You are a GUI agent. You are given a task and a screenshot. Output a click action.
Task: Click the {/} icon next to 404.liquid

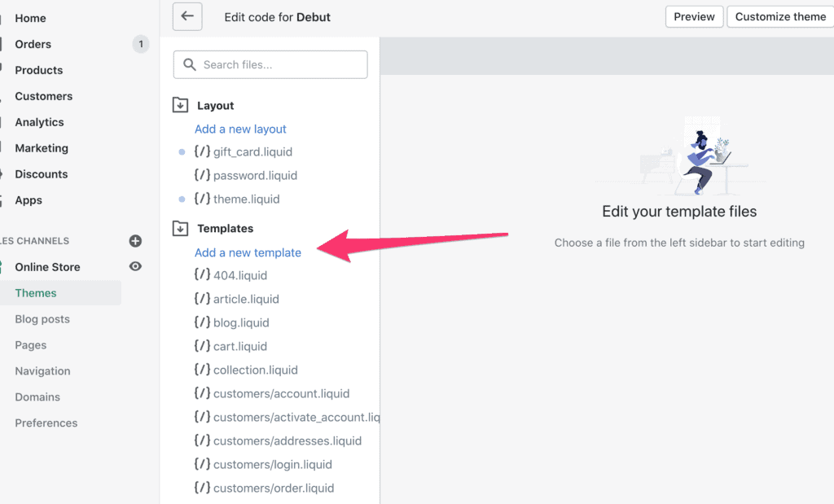coord(203,275)
